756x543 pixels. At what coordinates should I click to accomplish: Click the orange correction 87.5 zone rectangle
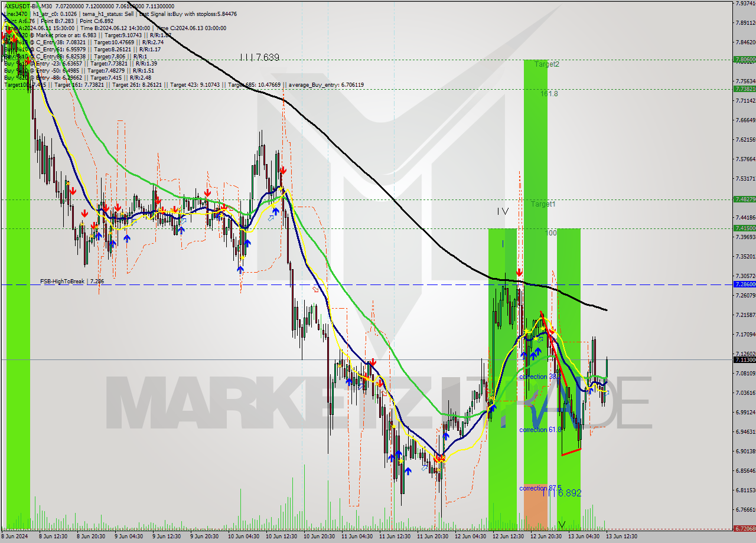[x=535, y=506]
